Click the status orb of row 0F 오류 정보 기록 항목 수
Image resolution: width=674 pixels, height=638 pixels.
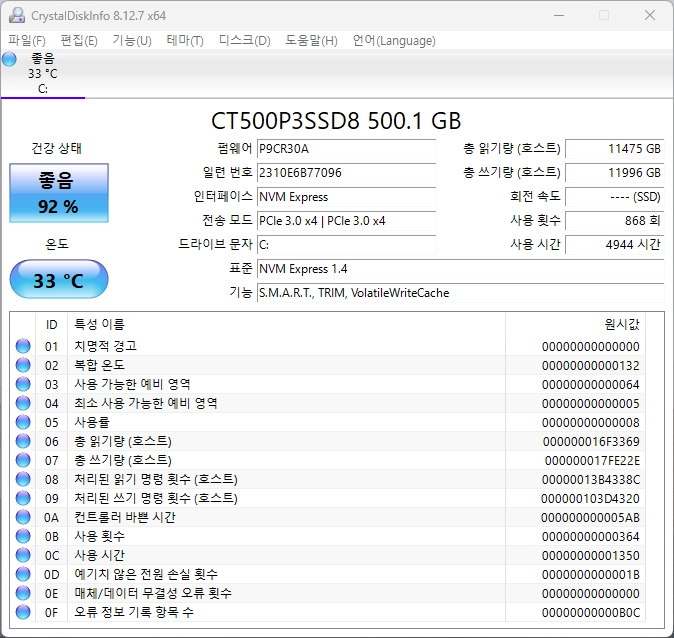23,612
